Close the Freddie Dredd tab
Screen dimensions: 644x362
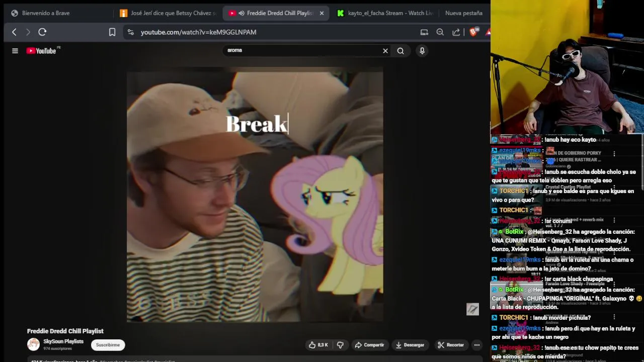pos(322,13)
